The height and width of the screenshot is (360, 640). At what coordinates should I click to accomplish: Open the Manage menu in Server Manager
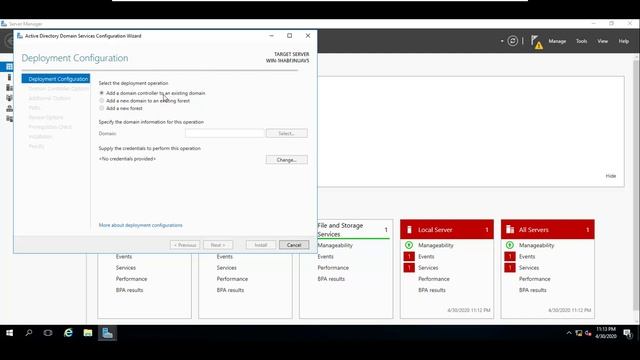click(557, 41)
